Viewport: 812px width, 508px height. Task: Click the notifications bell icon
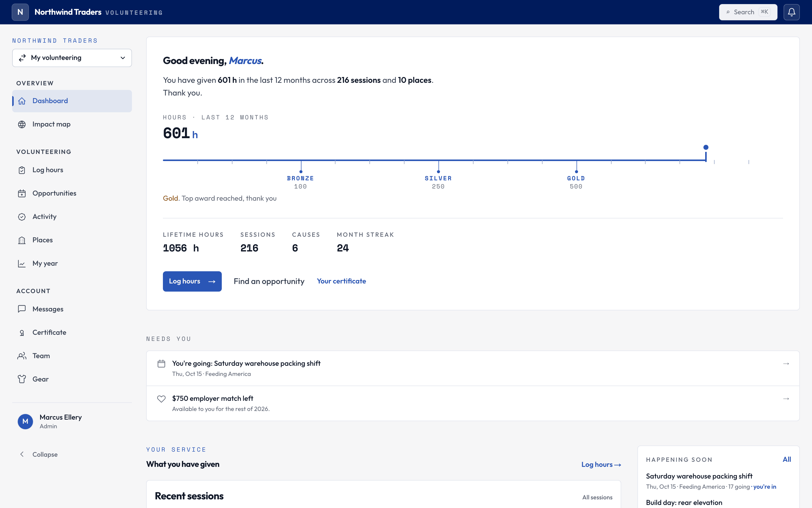coord(791,12)
